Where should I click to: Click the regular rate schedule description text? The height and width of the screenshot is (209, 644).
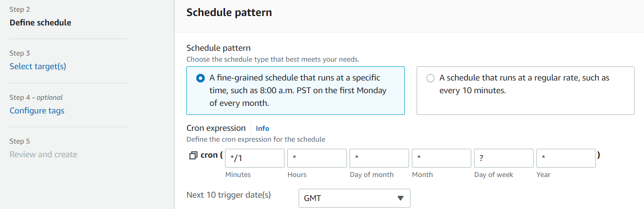(x=524, y=84)
